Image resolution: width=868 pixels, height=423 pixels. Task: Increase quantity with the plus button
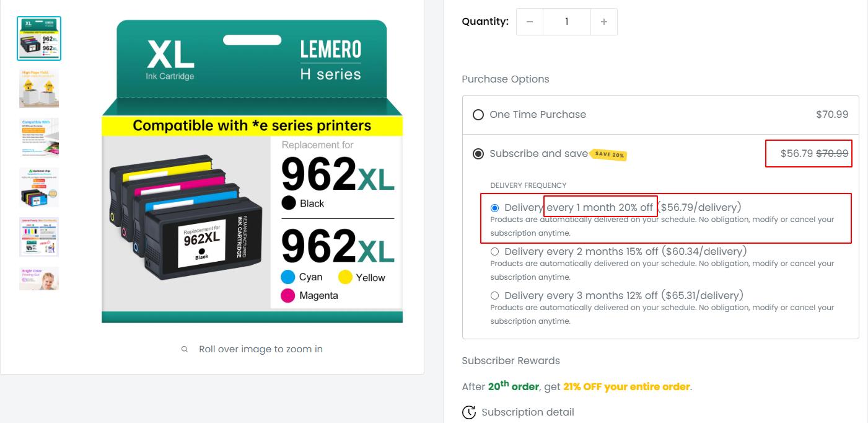603,22
